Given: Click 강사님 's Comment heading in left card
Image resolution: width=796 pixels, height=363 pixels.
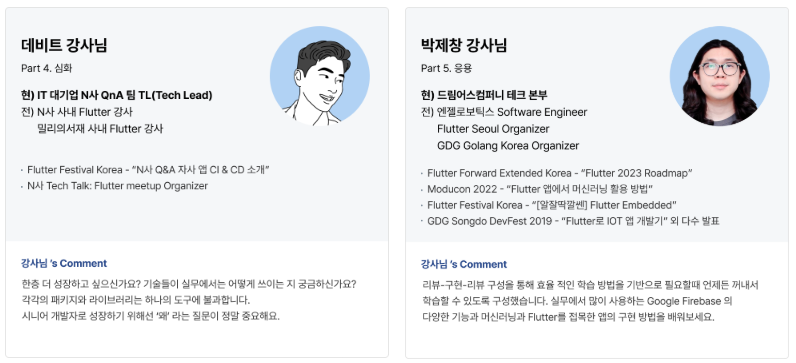Looking at the screenshot, I should [x=64, y=263].
